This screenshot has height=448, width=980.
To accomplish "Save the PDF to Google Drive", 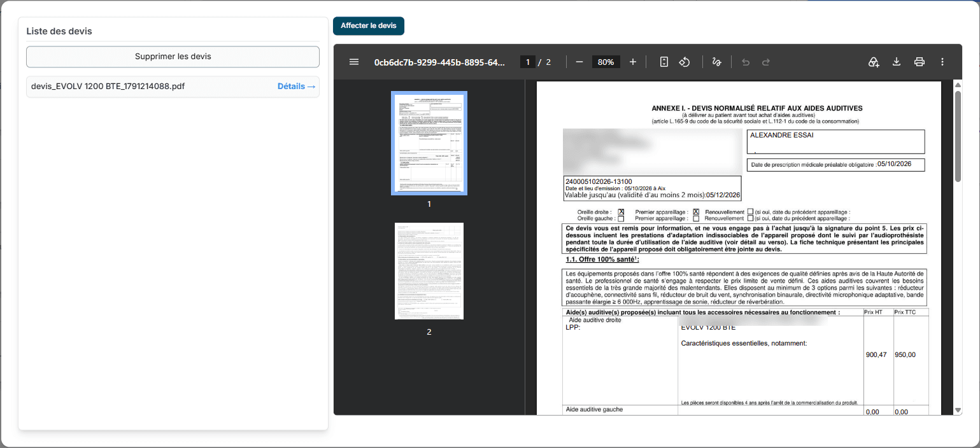I will (874, 62).
